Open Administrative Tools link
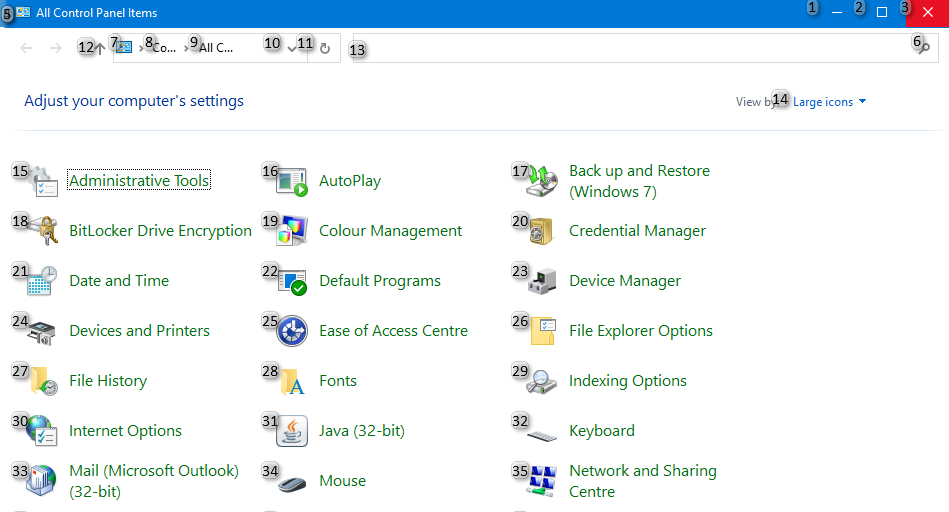The image size is (949, 512). coord(139,180)
